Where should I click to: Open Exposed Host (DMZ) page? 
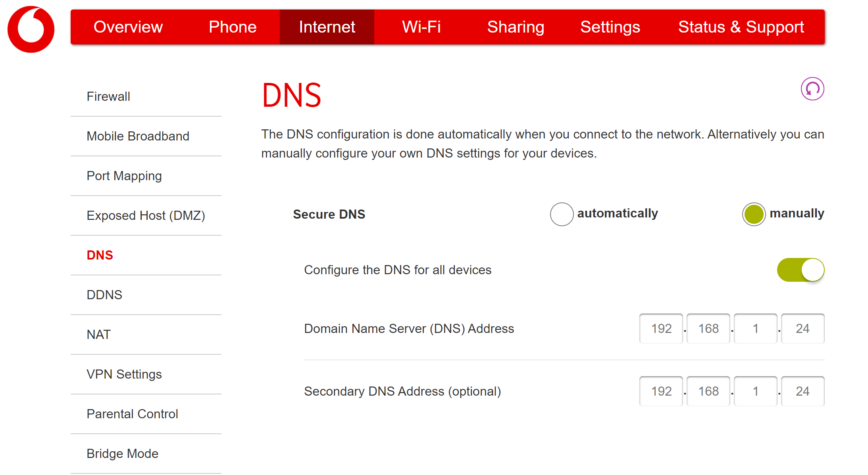point(146,215)
